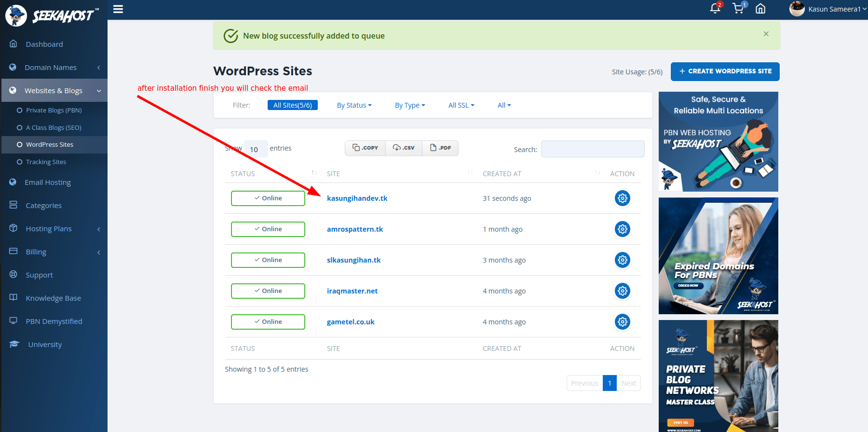The height and width of the screenshot is (432, 868).
Task: Click Create WordPress Site button
Action: (x=725, y=71)
